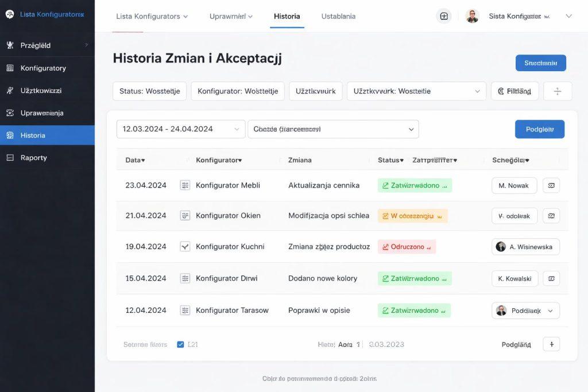Click the blue Podgleitr button
The image size is (588, 392).
(x=539, y=129)
